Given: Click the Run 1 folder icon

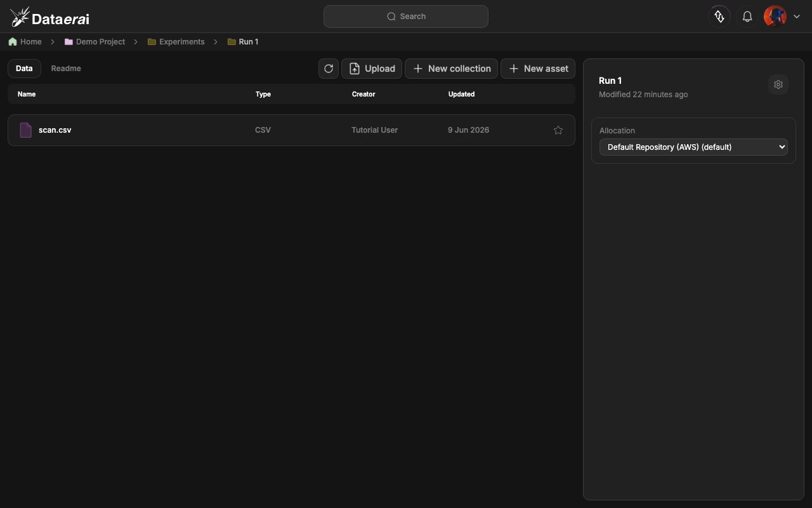Looking at the screenshot, I should 232,42.
